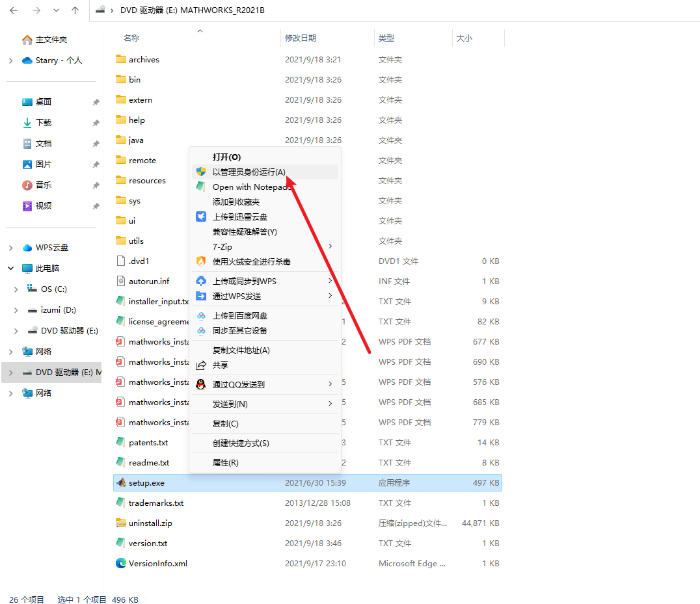The height and width of the screenshot is (604, 700).
Task: Sort by 修改日期 column header
Action: coord(301,38)
